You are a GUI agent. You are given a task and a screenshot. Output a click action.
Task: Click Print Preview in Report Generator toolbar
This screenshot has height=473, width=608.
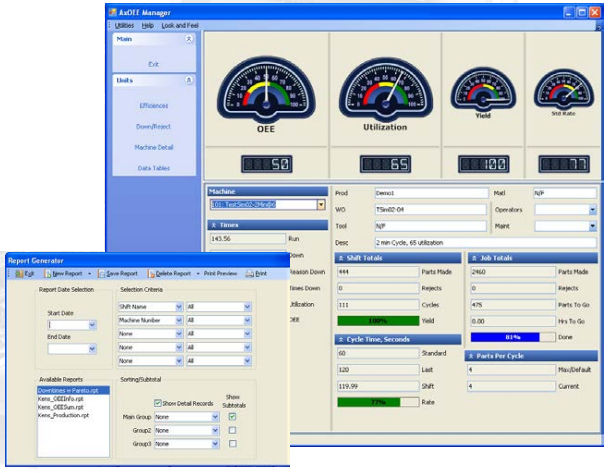220,274
